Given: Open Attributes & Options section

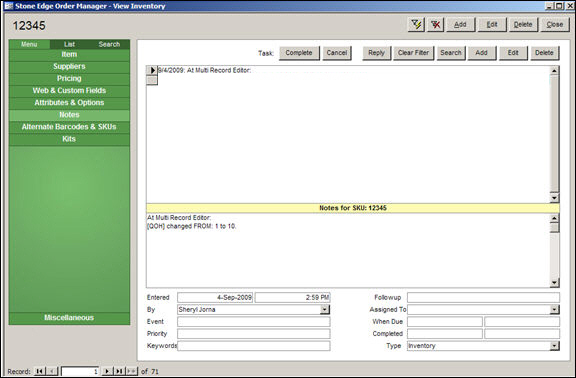Looking at the screenshot, I should click(x=69, y=103).
